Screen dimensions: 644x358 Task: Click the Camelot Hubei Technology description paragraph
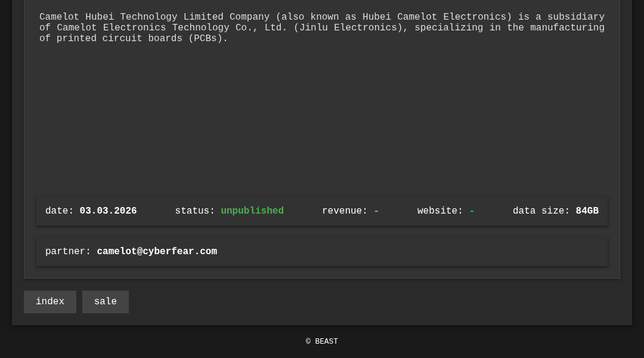coord(322,27)
